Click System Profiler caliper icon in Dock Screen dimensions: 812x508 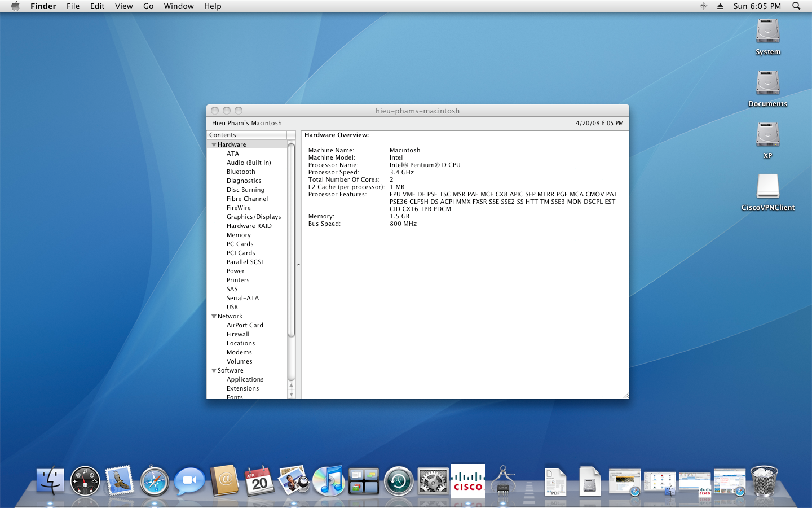pyautogui.click(x=504, y=481)
